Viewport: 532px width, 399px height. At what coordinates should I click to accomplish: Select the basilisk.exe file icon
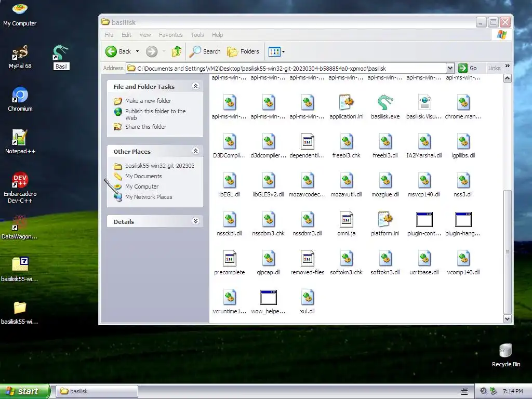[385, 102]
